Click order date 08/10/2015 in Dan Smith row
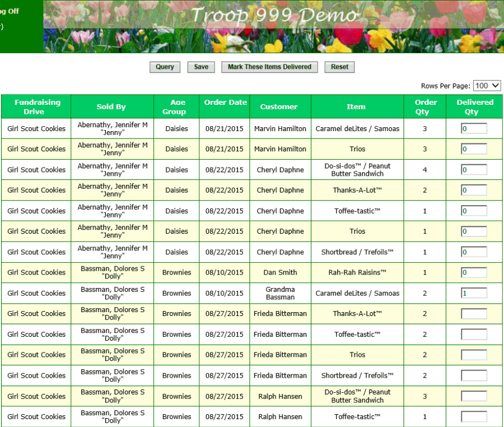The width and height of the screenshot is (504, 427). pos(225,272)
